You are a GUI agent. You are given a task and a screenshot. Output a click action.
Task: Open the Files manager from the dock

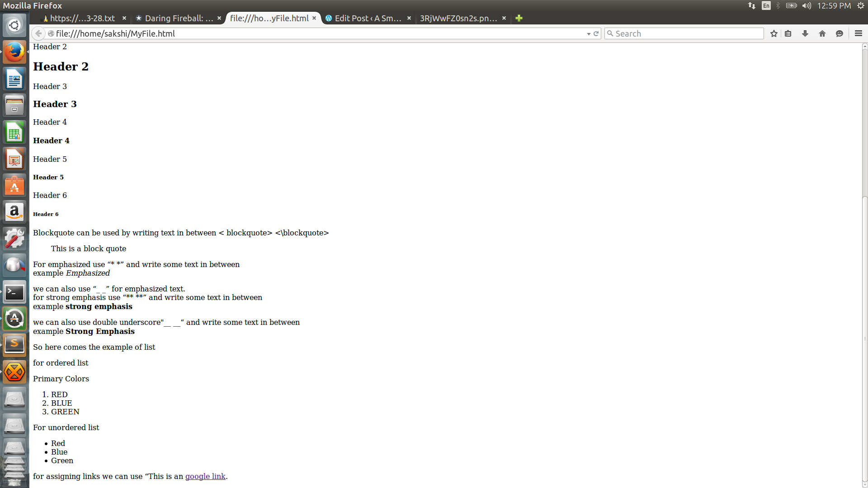(x=14, y=106)
